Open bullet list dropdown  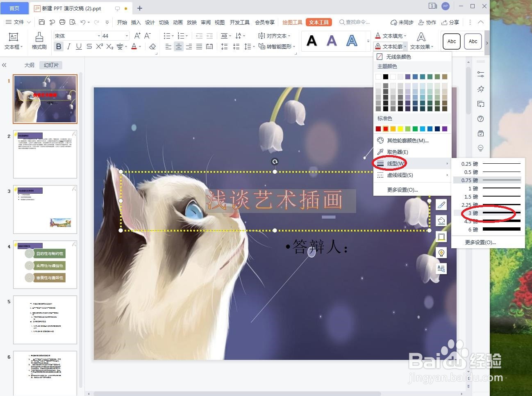[169, 36]
